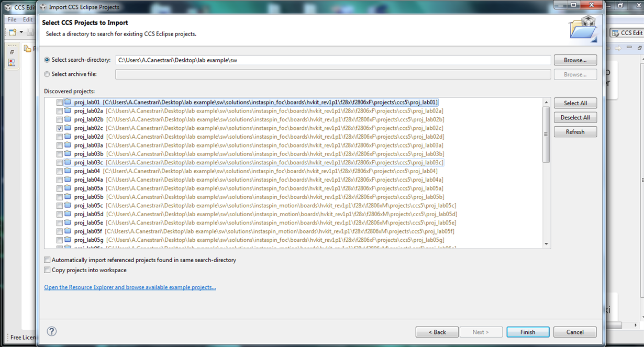Image resolution: width=644 pixels, height=347 pixels.
Task: Click the Finish button
Action: (x=528, y=332)
